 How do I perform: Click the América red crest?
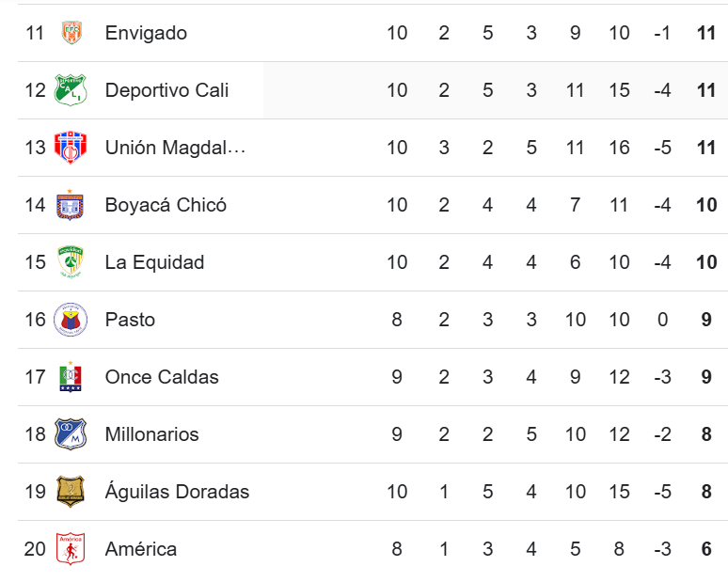click(x=71, y=548)
